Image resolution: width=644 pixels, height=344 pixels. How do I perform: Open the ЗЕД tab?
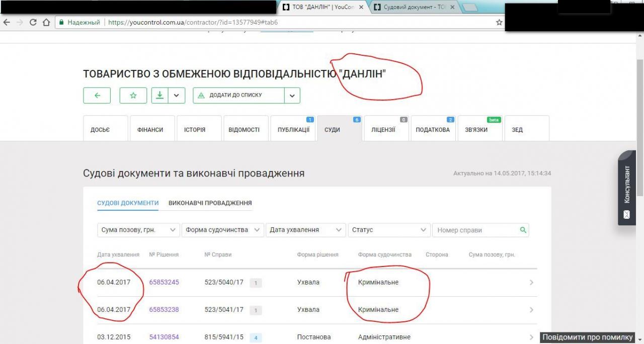527,129
